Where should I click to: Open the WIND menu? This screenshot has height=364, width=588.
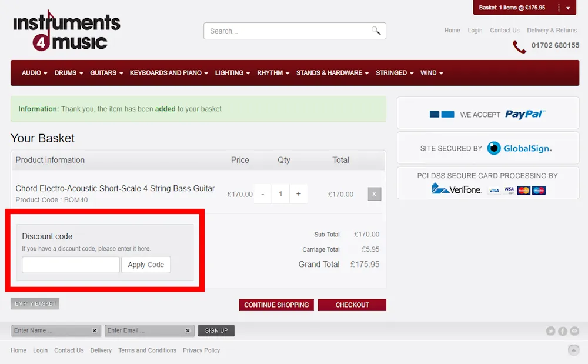[x=432, y=73]
